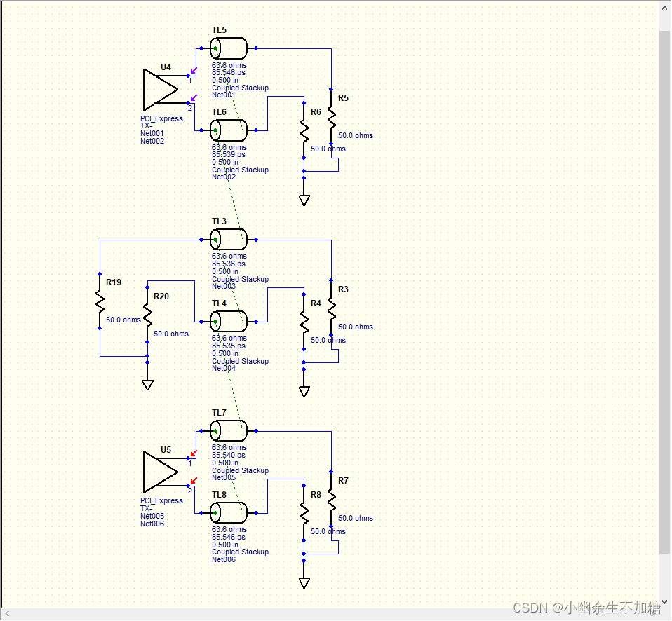Click the 'Net002' label under TL6

[223, 177]
